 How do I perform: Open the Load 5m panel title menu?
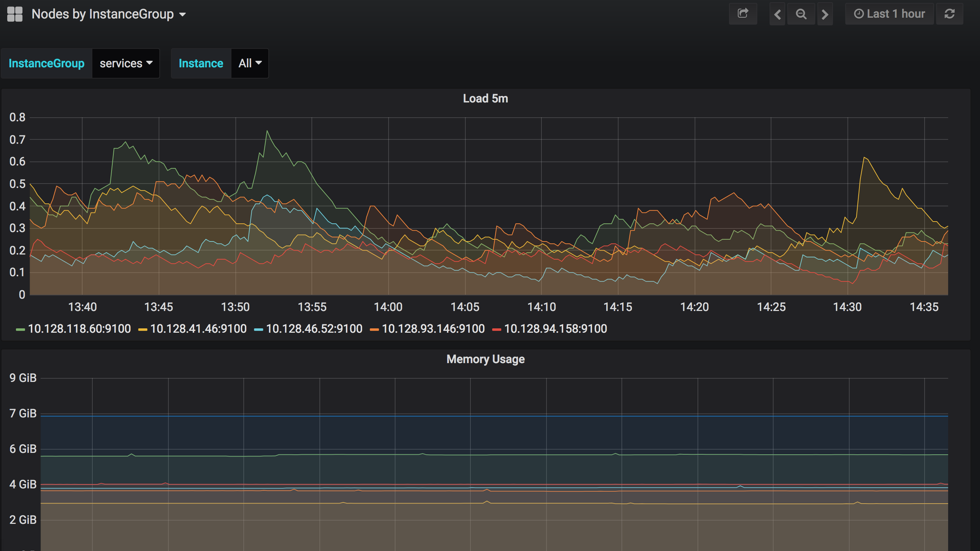tap(485, 98)
